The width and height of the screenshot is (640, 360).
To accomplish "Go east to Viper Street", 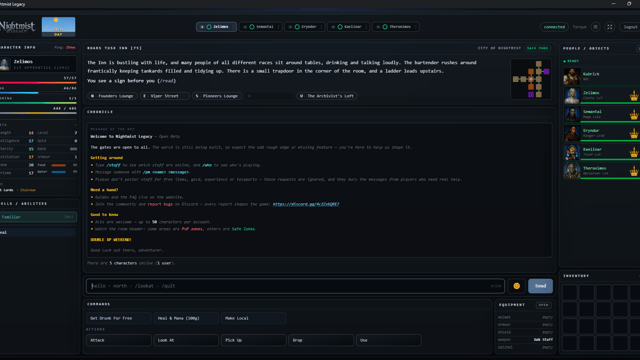I will (164, 96).
